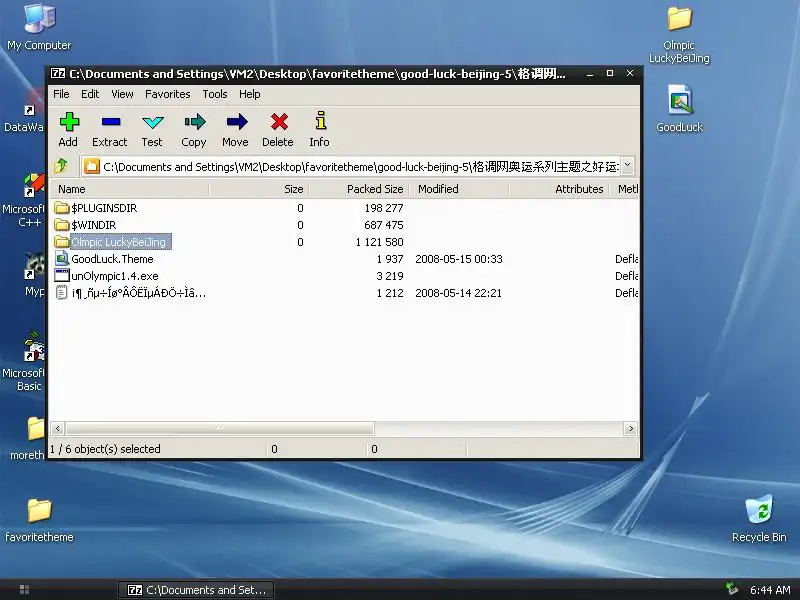The width and height of the screenshot is (800, 600).
Task: Open the File menu
Action: (61, 94)
